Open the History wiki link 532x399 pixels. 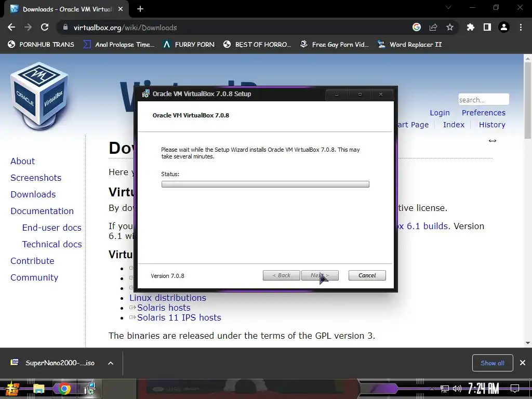(x=492, y=125)
